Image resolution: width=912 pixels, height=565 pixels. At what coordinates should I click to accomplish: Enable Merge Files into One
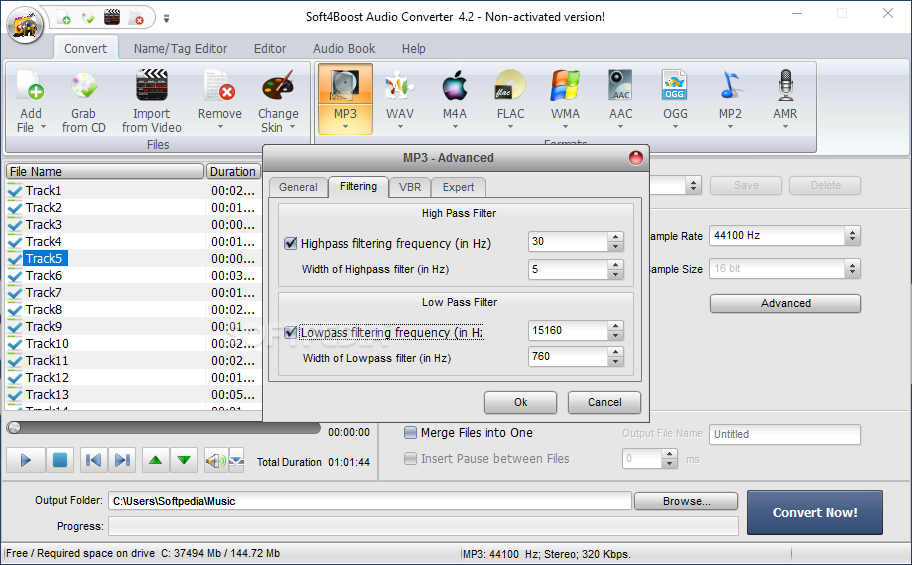pos(410,432)
